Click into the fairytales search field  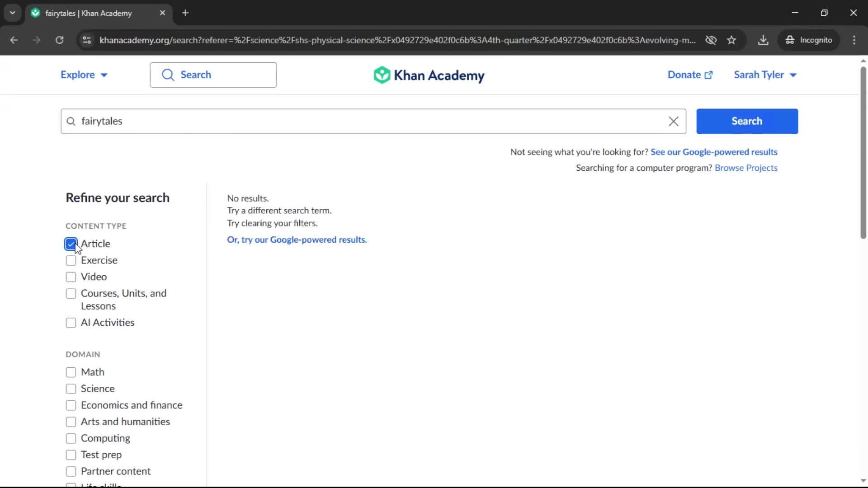(x=373, y=121)
